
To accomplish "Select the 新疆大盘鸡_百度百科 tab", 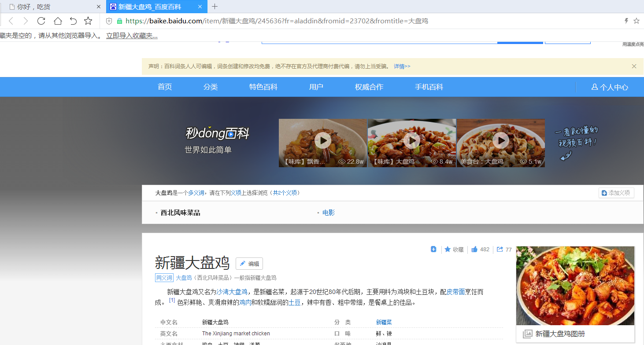I will point(157,7).
